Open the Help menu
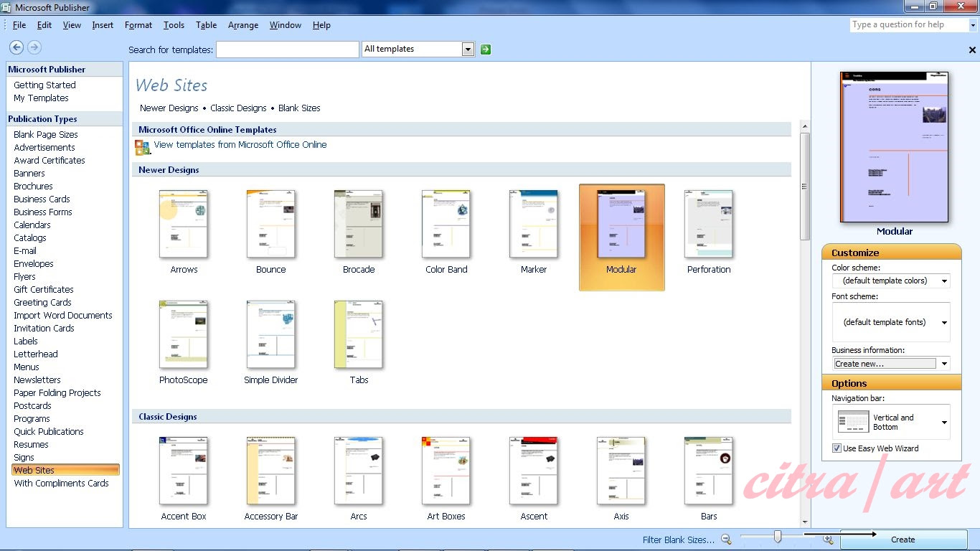980x551 pixels. pos(321,25)
